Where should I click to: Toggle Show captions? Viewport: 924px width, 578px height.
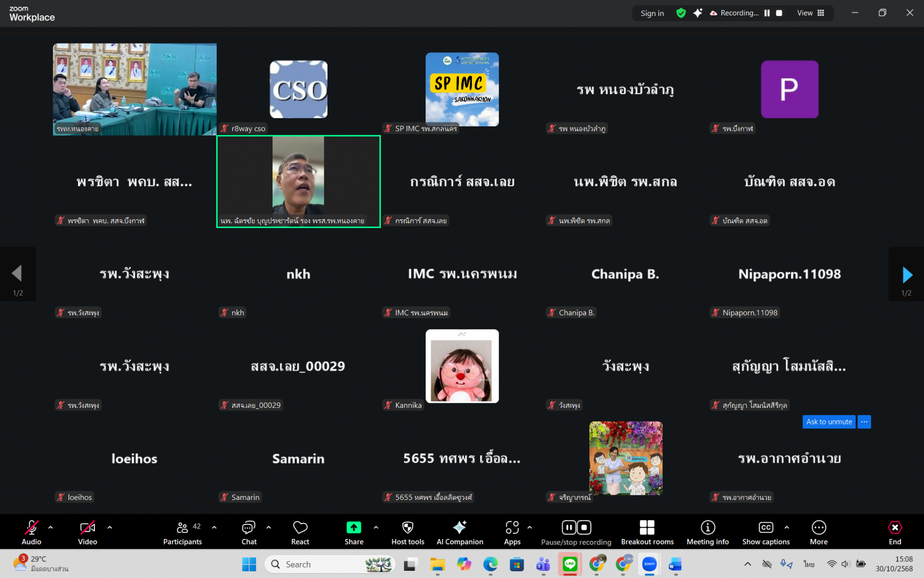point(765,532)
